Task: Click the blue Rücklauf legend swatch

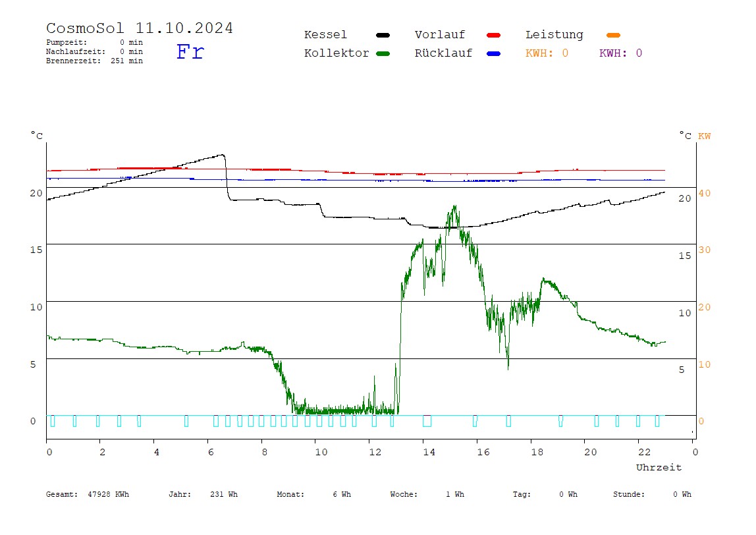Action: (494, 53)
